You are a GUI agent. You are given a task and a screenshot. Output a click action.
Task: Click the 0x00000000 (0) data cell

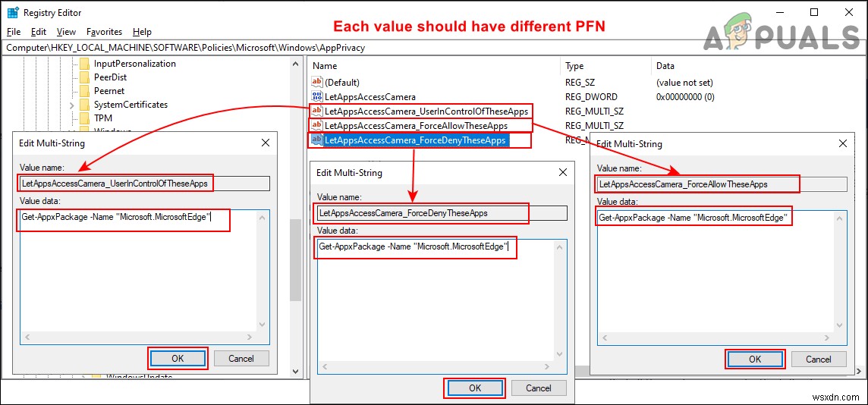pyautogui.click(x=685, y=96)
